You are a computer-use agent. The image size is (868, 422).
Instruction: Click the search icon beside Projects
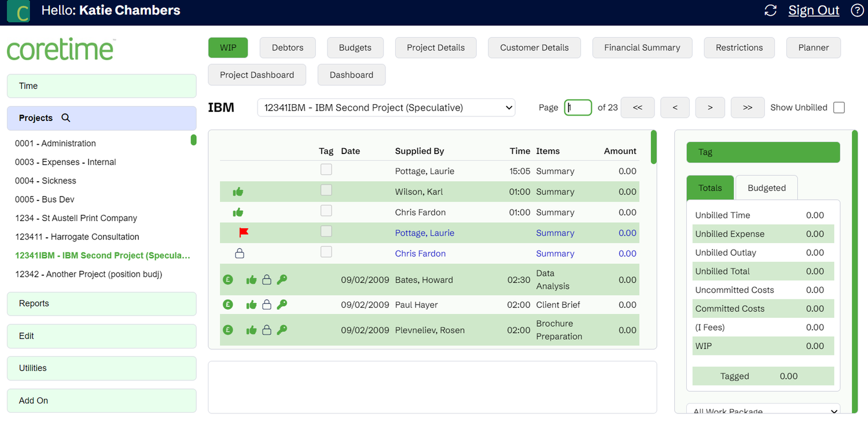(x=65, y=118)
